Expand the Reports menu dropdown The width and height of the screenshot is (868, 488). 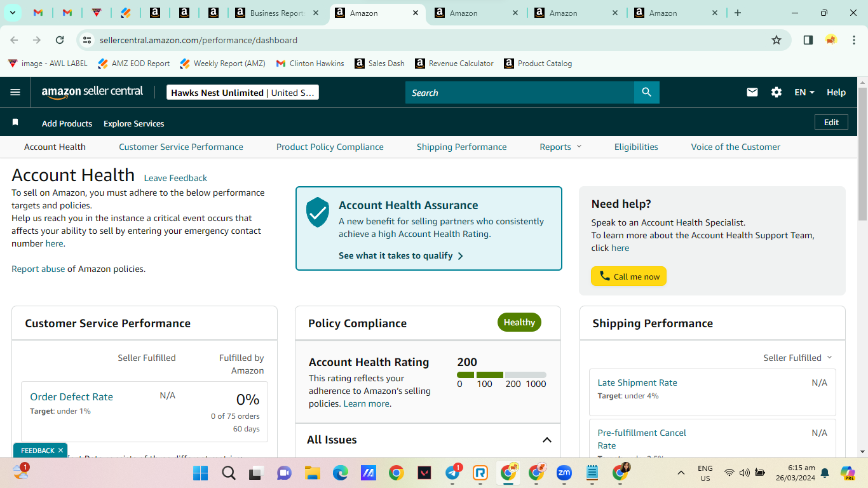click(x=560, y=147)
